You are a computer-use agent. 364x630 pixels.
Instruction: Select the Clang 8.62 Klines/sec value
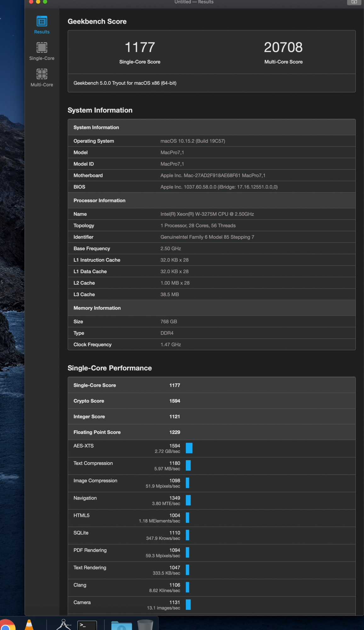(x=165, y=591)
